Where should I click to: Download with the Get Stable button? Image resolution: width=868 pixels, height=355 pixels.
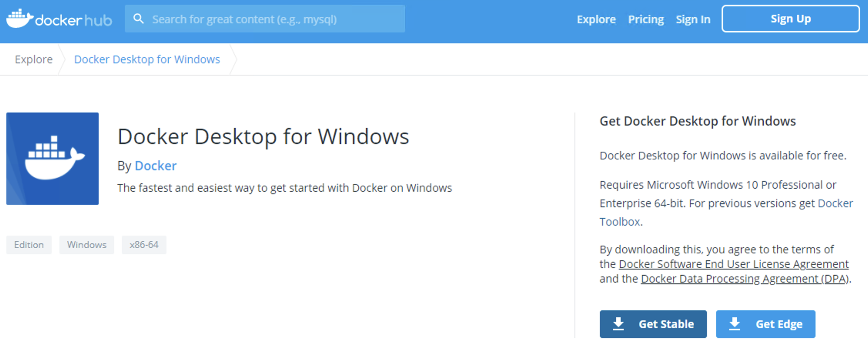653,324
